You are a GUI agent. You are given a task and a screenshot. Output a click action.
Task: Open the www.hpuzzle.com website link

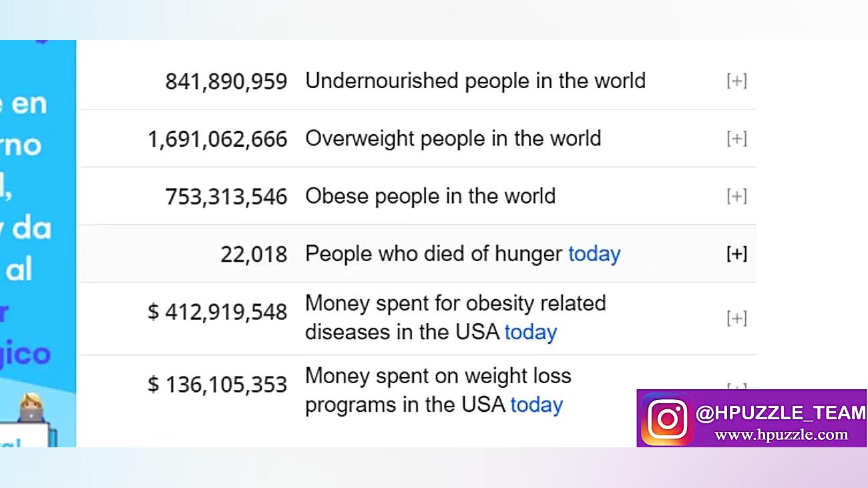(x=781, y=435)
